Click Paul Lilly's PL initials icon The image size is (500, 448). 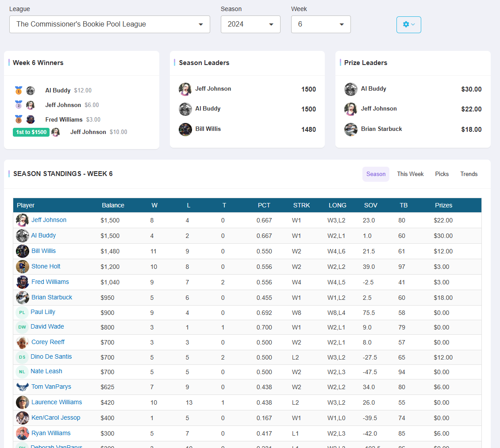click(x=22, y=312)
